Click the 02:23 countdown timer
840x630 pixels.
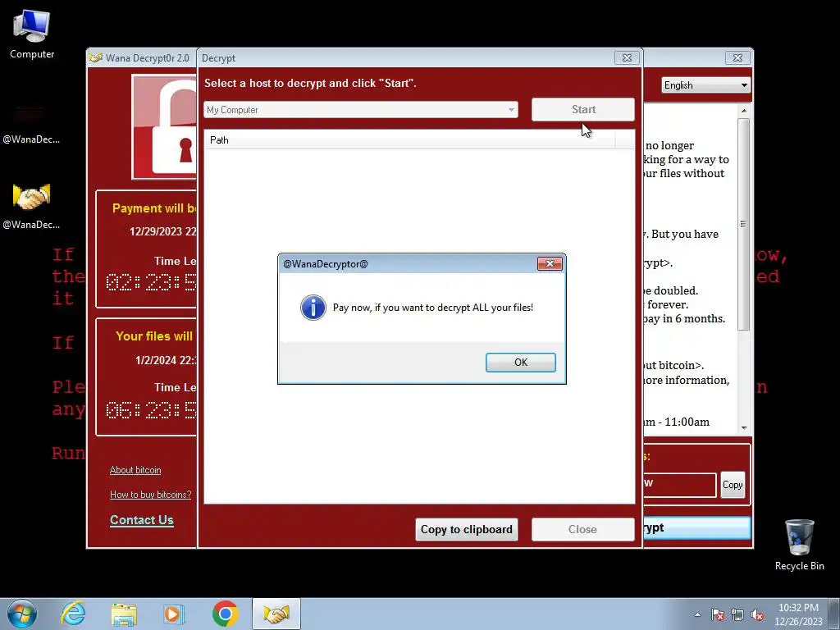point(151,282)
